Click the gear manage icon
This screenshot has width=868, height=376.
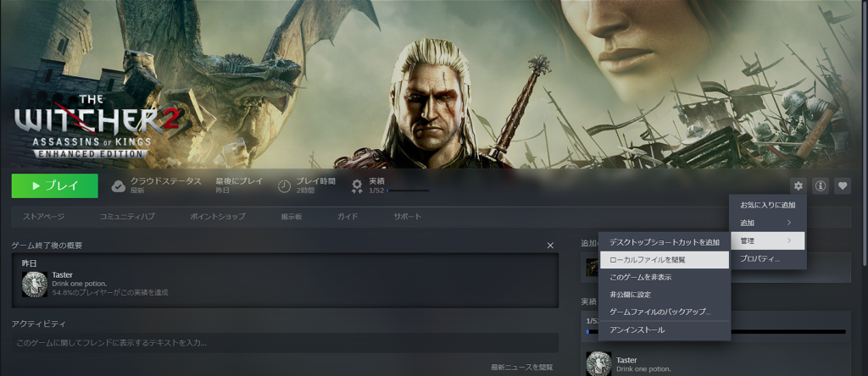click(798, 186)
